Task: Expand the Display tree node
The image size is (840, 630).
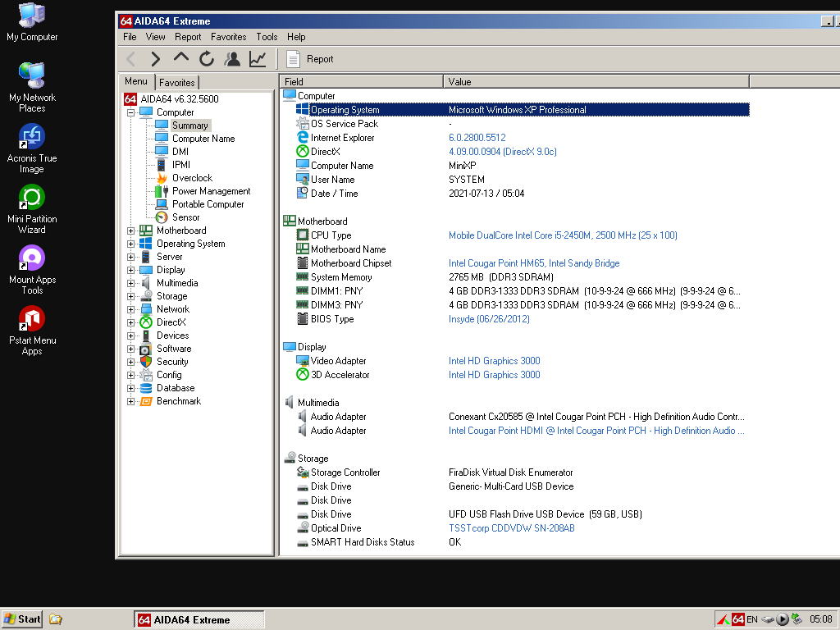Action: 130,270
